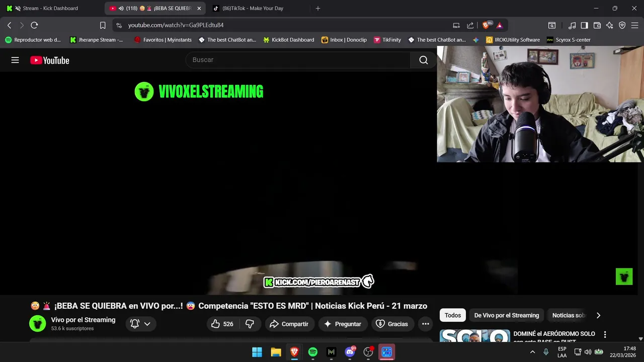
Task: Open tab search icon in browser toolbar
Action: pyautogui.click(x=552, y=25)
